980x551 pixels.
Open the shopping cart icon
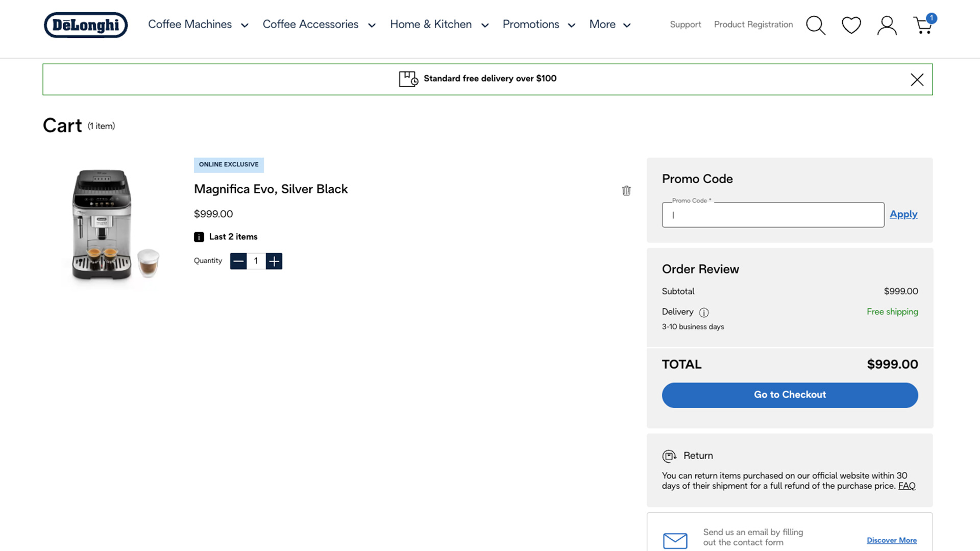924,24
